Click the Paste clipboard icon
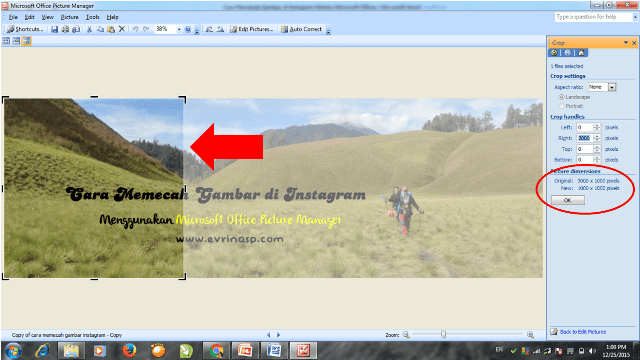 (111, 29)
